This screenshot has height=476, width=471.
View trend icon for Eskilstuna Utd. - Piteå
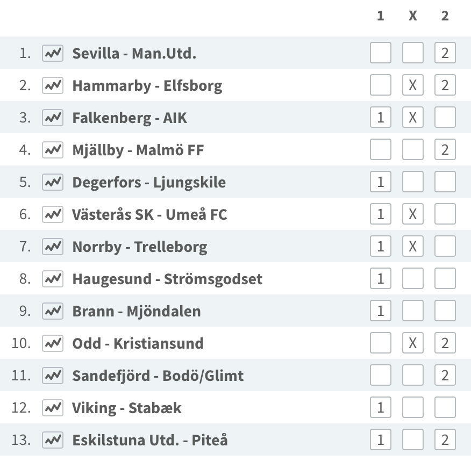pyautogui.click(x=53, y=439)
